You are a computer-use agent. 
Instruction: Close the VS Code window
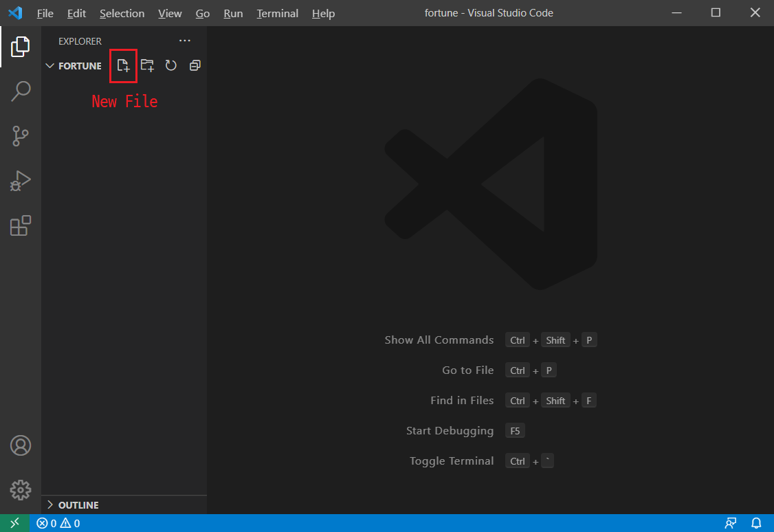(x=755, y=13)
